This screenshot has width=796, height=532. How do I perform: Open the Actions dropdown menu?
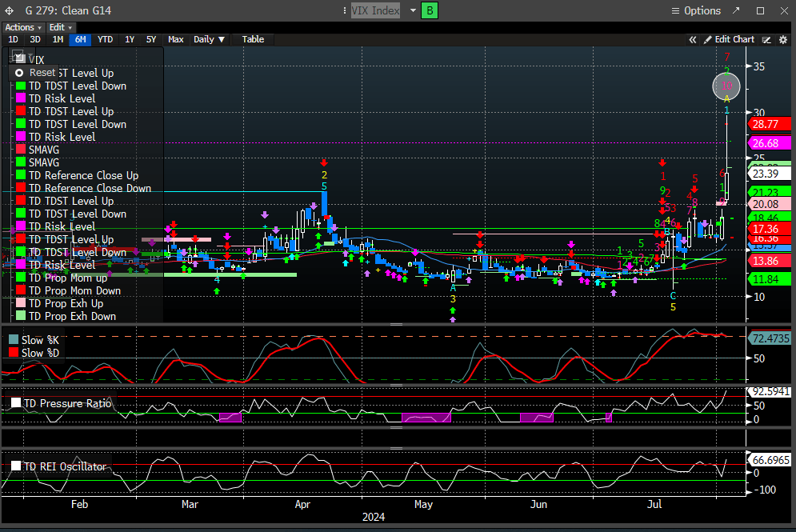[x=22, y=27]
